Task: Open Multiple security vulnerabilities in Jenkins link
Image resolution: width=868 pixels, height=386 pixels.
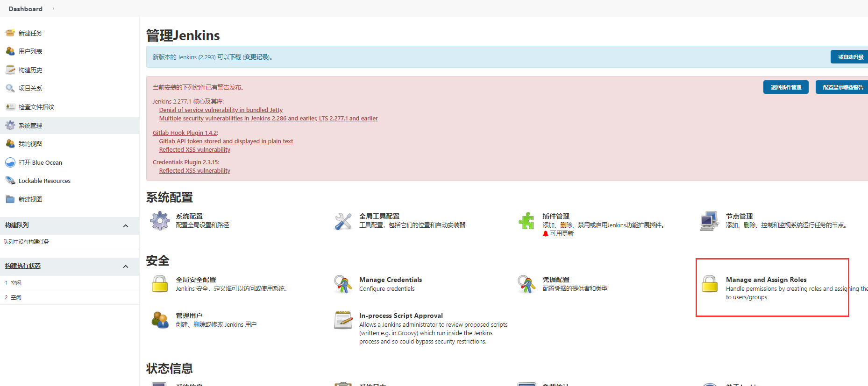Action: coord(268,119)
